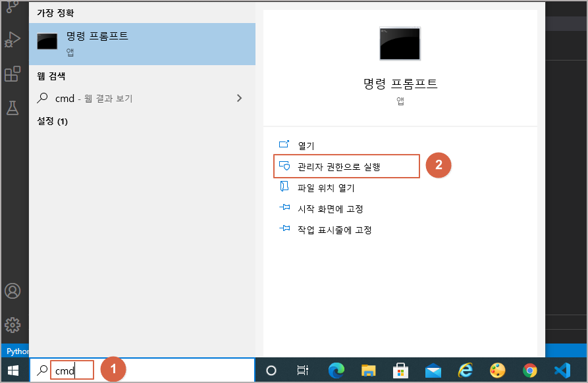
Task: Click the file location folder icon
Action: (x=284, y=186)
